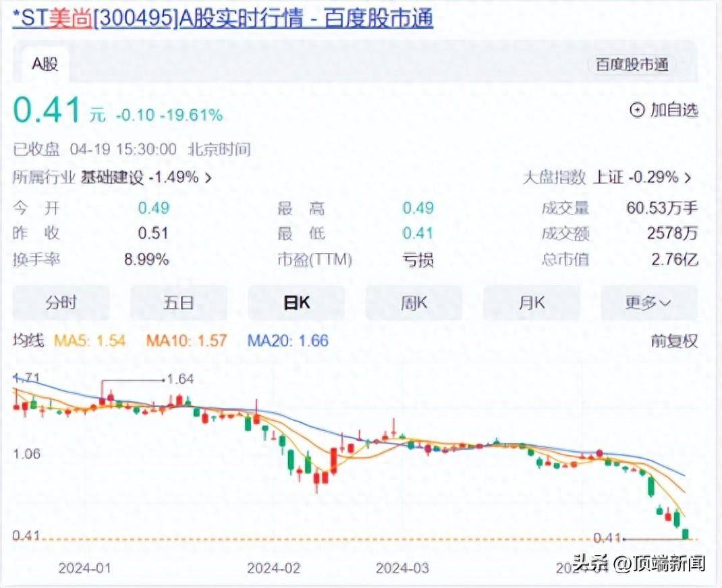Click the current price 0.41
This screenshot has width=722, height=588.
(47, 111)
